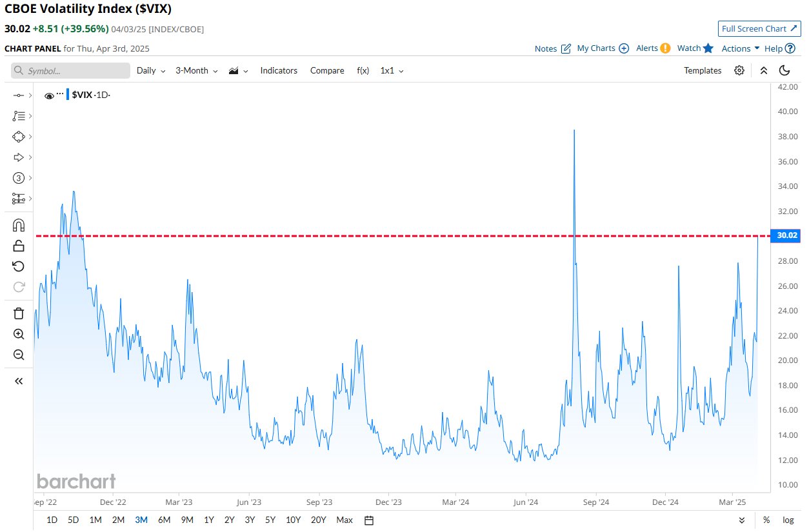Select the 9M range tab
The image size is (809, 532).
187,520
